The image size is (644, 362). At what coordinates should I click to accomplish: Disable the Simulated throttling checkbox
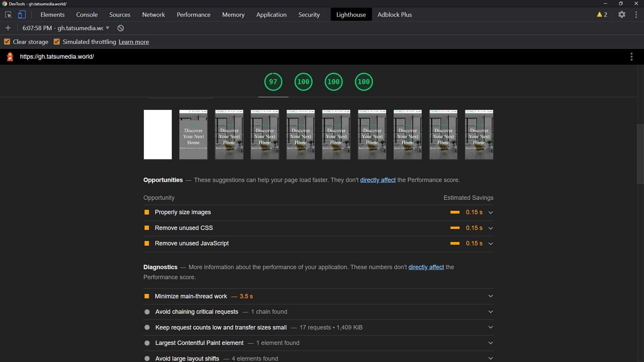57,42
